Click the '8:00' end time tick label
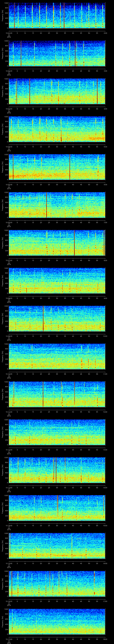Image resolution: width=114 pixels, height=644 pixels. coord(105,260)
